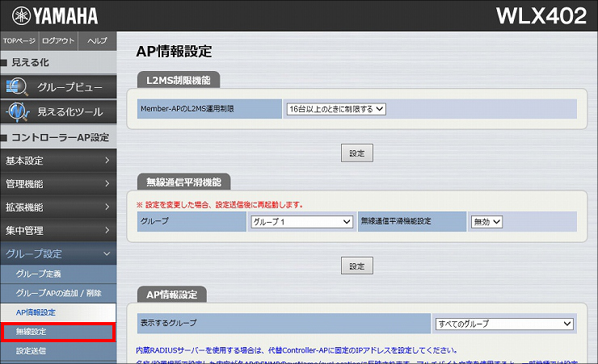This screenshot has width=598, height=364.
Task: Click the L2MS制限機能 section header
Action: click(x=179, y=80)
